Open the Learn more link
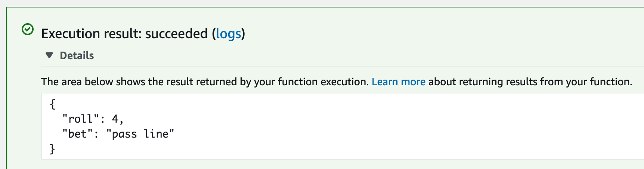This screenshot has height=169, width=644. [399, 82]
